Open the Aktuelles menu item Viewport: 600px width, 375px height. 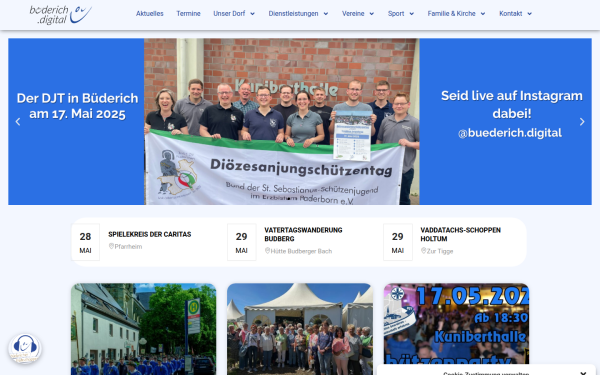point(150,13)
